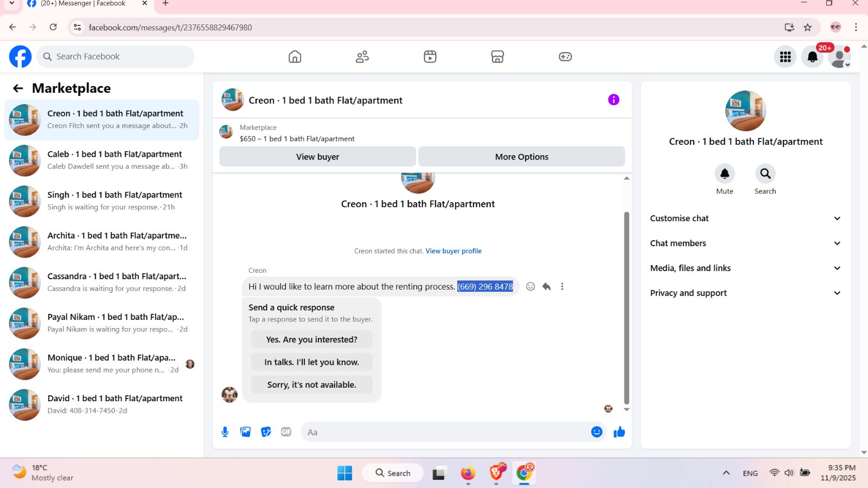Mute this conversation
Viewport: 868px width, 488px height.
click(x=725, y=174)
